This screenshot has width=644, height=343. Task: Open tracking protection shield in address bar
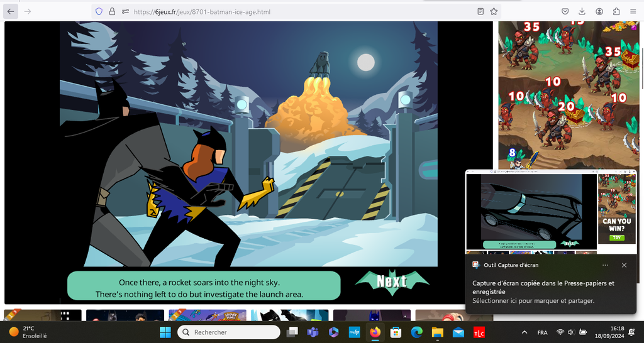(99, 11)
